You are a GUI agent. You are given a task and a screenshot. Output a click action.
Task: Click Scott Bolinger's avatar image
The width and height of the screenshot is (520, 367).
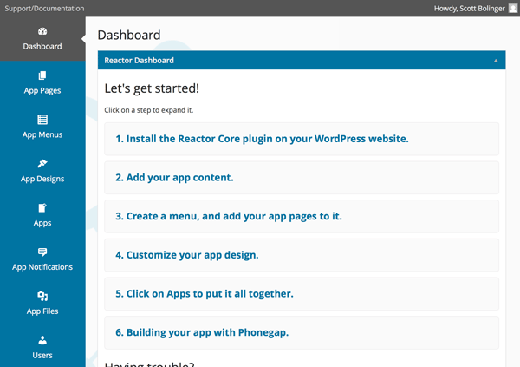point(513,8)
